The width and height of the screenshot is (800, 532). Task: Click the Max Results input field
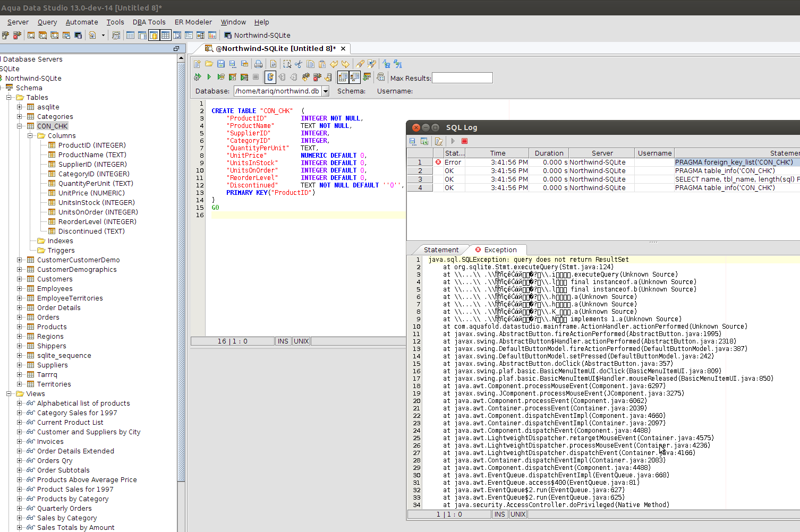pyautogui.click(x=462, y=78)
